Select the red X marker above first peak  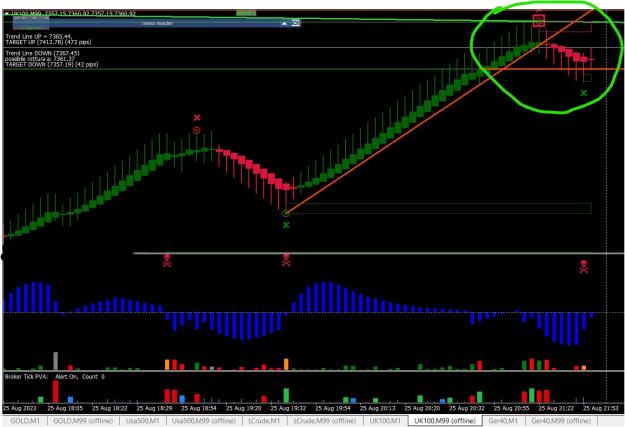pyautogui.click(x=197, y=118)
